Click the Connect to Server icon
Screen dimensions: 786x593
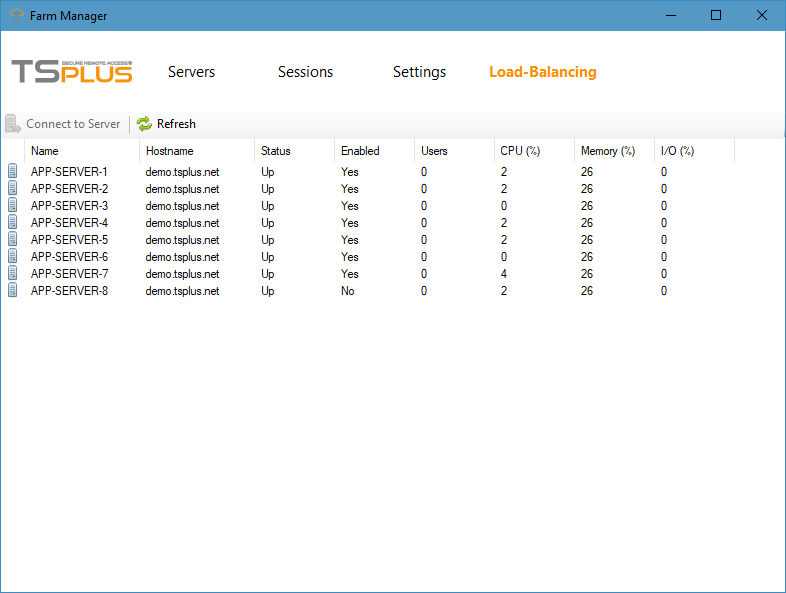(13, 124)
